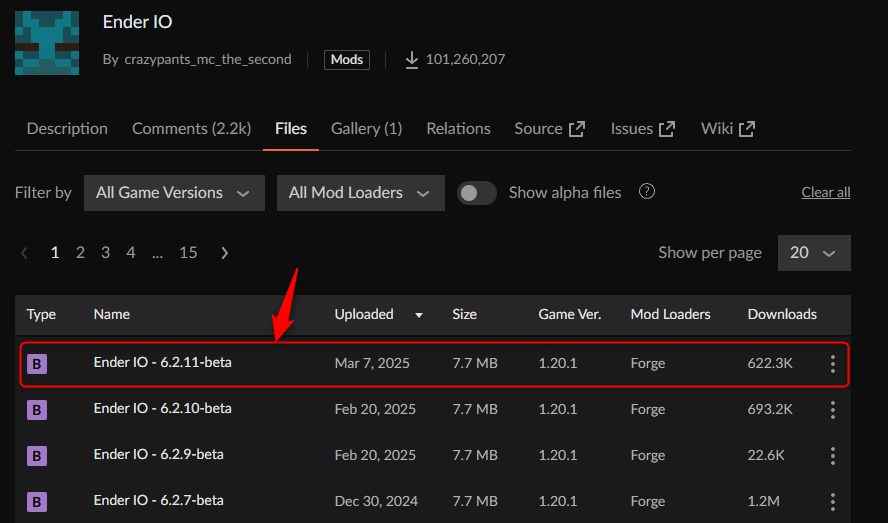Image resolution: width=888 pixels, height=523 pixels.
Task: Open the Gallery (1) tab
Action: (x=366, y=129)
